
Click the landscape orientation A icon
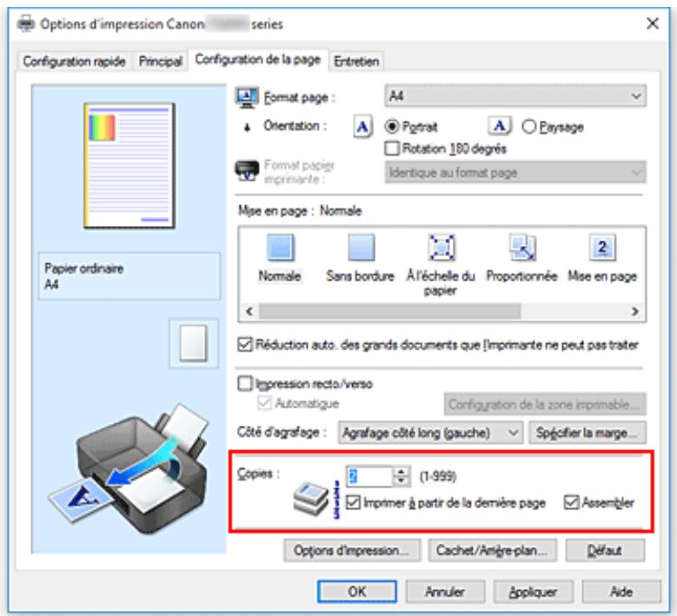(500, 126)
